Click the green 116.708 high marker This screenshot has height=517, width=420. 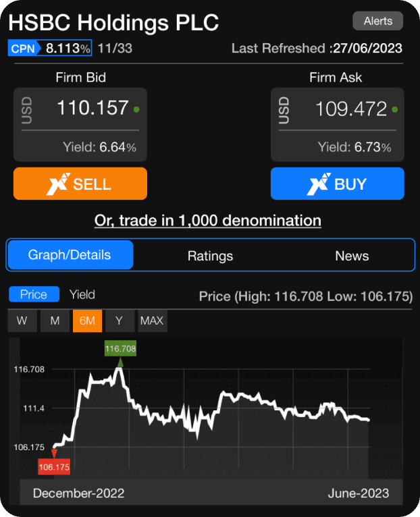point(120,349)
